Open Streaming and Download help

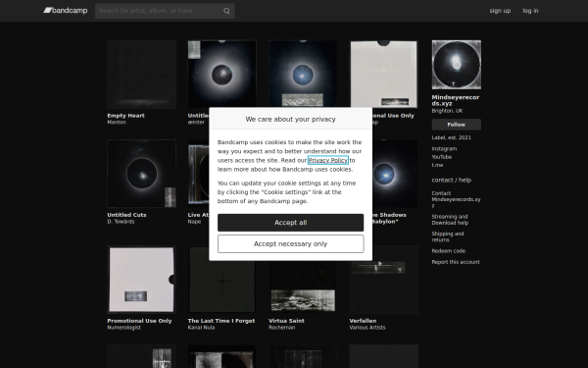pyautogui.click(x=450, y=220)
